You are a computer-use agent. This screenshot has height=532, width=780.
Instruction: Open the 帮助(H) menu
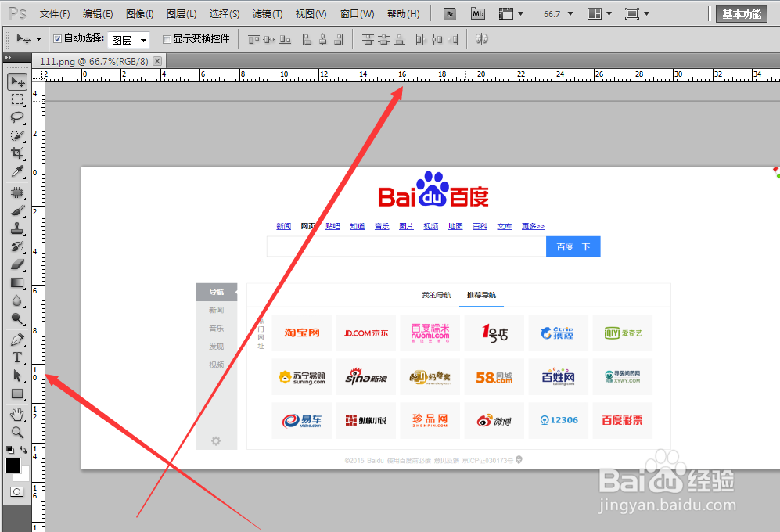(404, 14)
